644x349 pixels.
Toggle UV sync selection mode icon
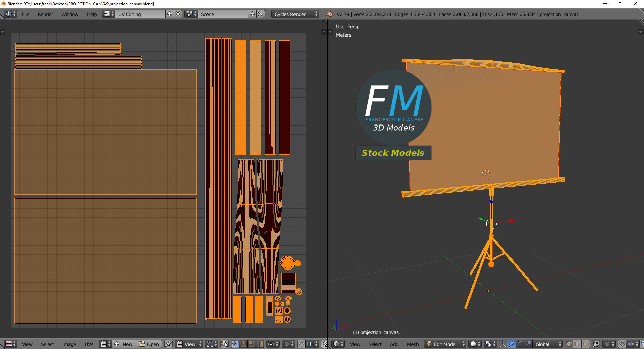point(224,344)
